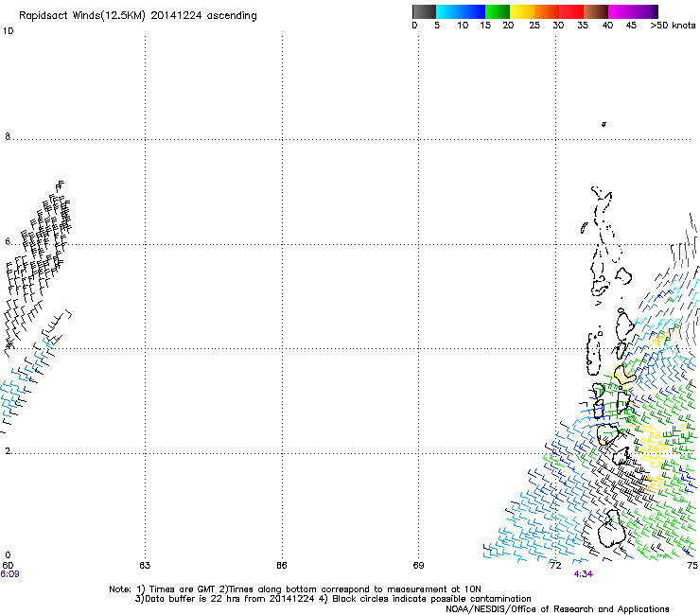The width and height of the screenshot is (700, 615).
Task: Click the longitude "66" axis label
Action: [x=281, y=566]
